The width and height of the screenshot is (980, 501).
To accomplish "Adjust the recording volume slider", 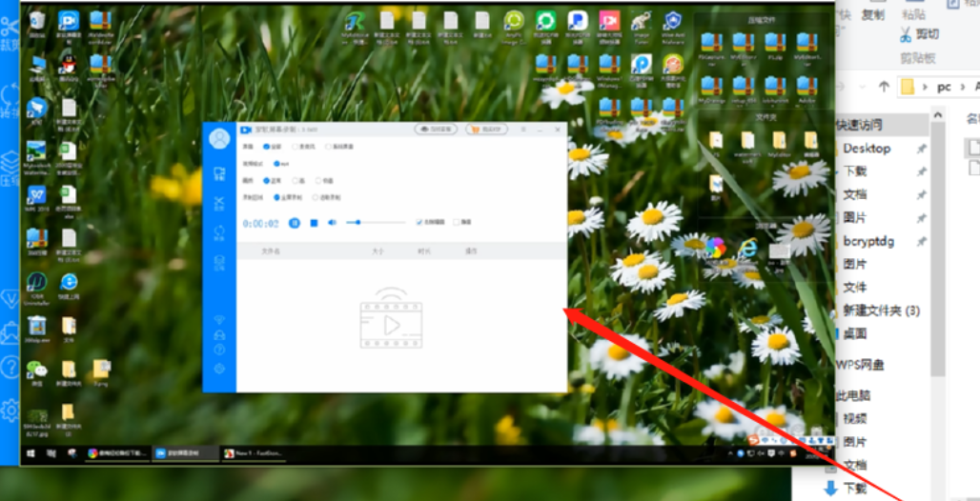I will click(377, 222).
